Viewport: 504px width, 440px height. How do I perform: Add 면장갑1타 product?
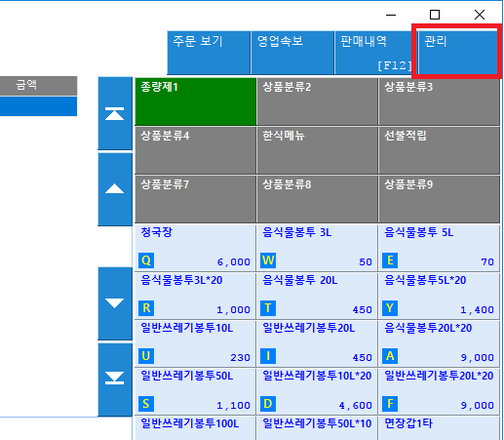(439, 428)
